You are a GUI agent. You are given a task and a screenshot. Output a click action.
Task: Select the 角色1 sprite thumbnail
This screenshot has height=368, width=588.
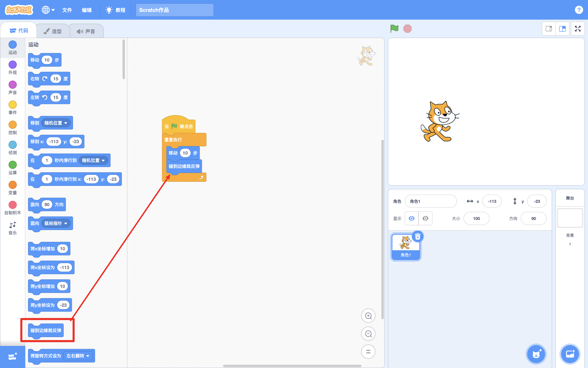(406, 247)
